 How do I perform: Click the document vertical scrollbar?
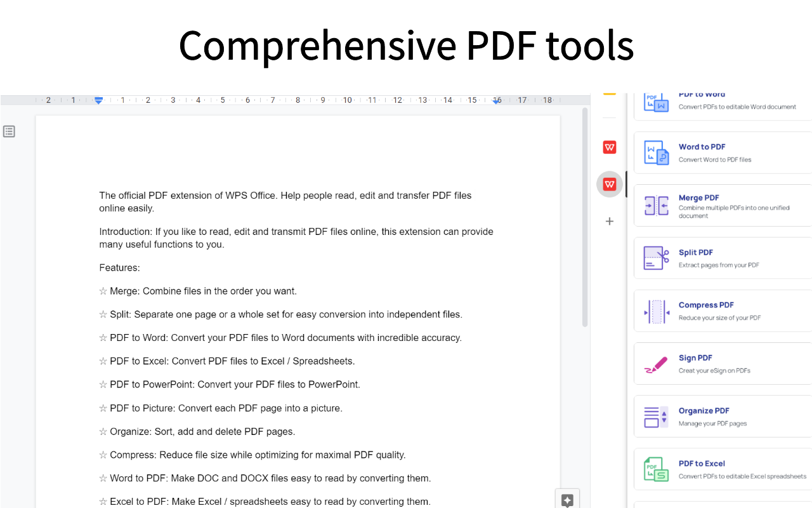585,217
